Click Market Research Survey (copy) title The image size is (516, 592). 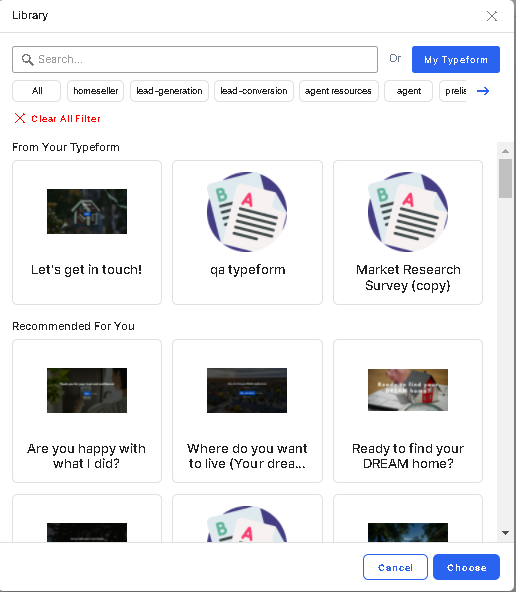pyautogui.click(x=408, y=278)
